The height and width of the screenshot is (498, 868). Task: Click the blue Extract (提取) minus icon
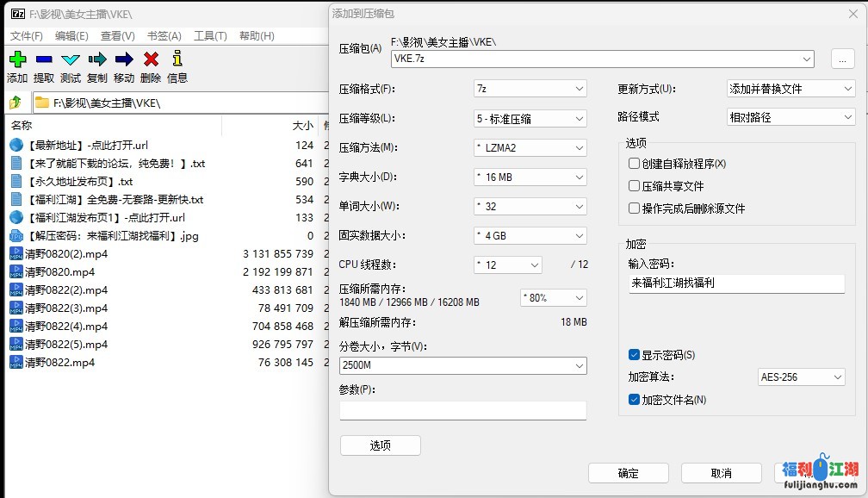point(44,59)
